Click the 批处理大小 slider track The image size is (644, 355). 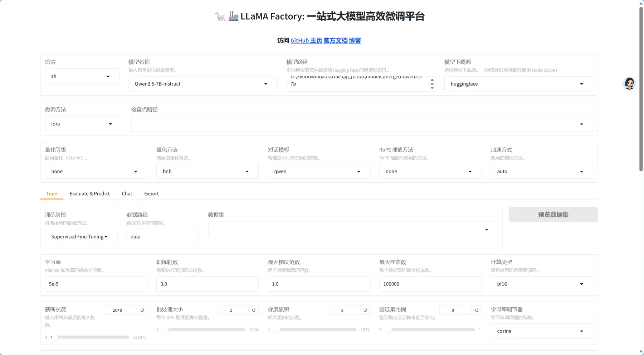pos(204,330)
